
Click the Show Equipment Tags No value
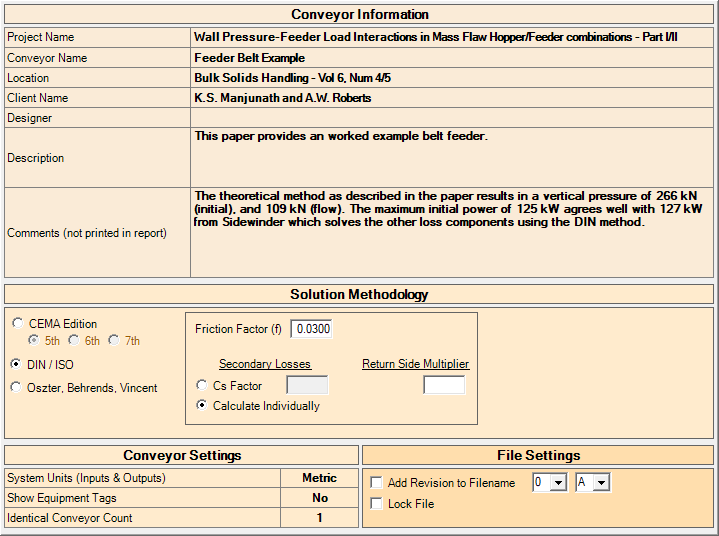319,498
